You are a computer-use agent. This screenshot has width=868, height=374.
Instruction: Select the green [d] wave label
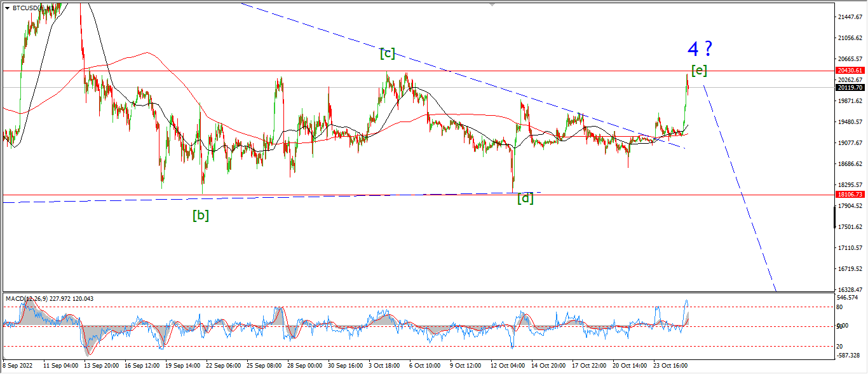(525, 198)
